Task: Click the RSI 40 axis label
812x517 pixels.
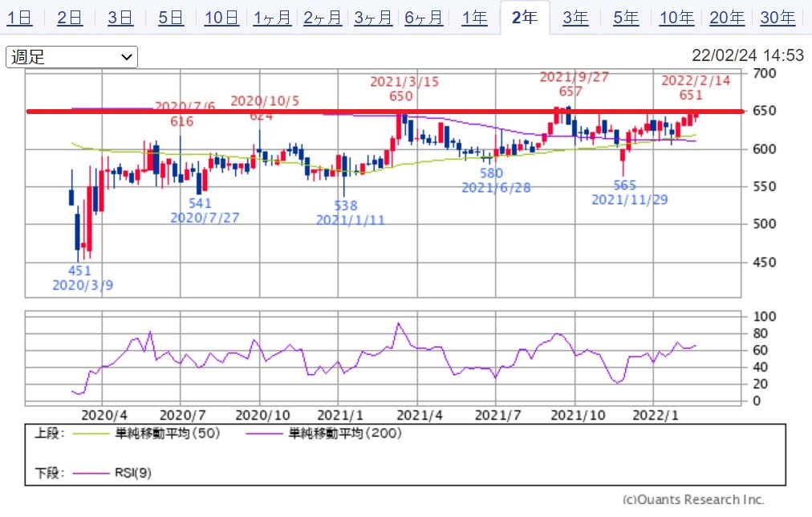Action: [x=760, y=367]
